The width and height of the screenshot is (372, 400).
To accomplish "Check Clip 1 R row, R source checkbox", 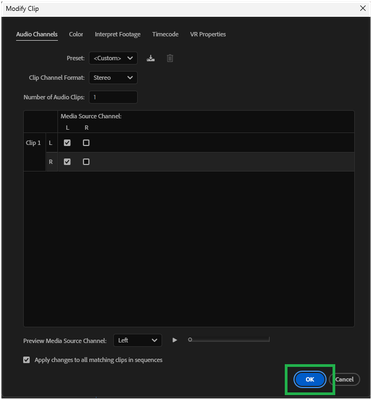I will click(86, 162).
